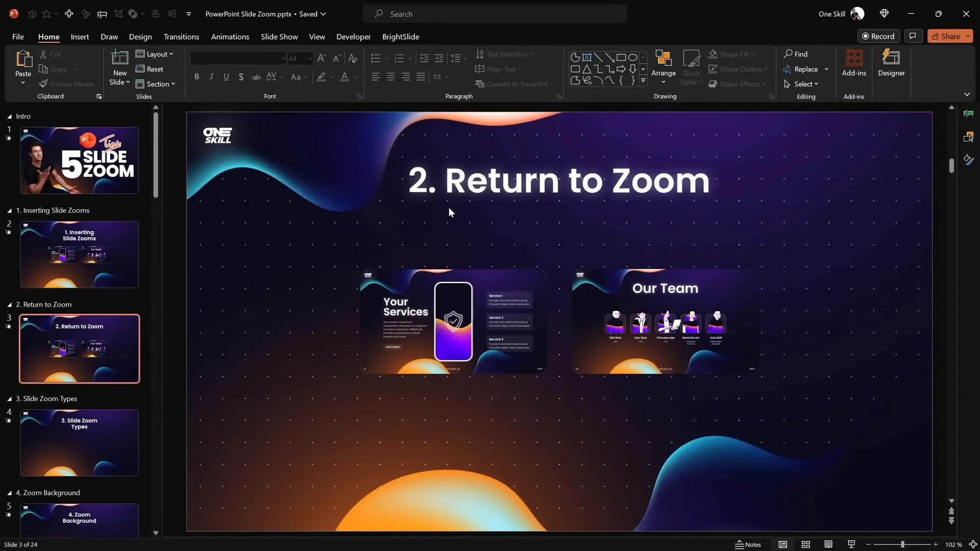The width and height of the screenshot is (980, 551).
Task: Start slide show from status bar
Action: click(x=851, y=544)
